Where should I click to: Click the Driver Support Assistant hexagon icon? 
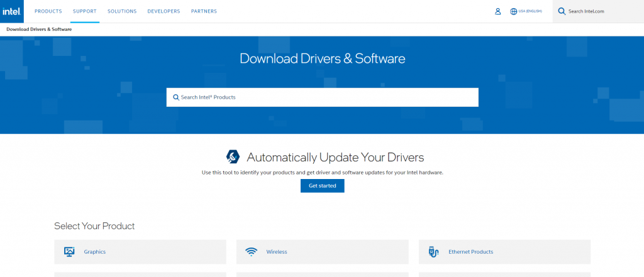point(233,157)
